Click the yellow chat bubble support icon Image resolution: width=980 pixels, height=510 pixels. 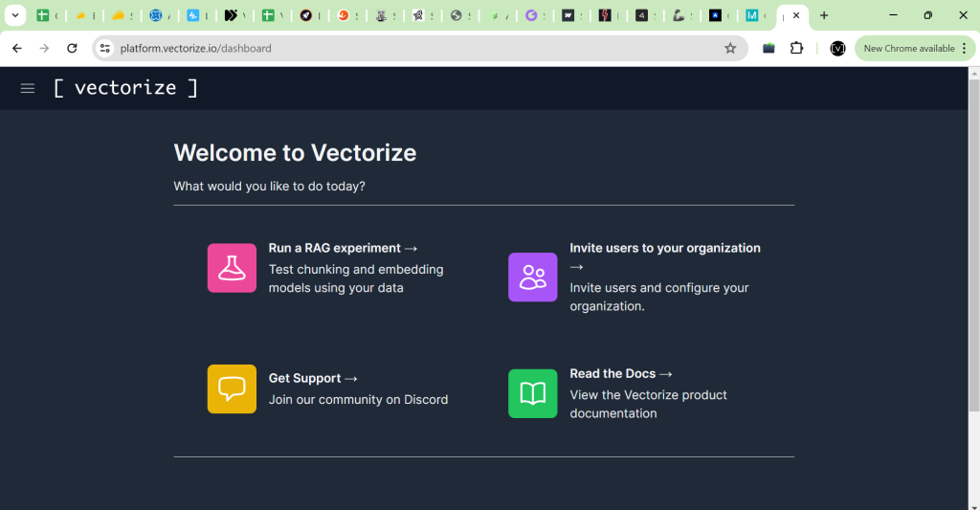232,388
